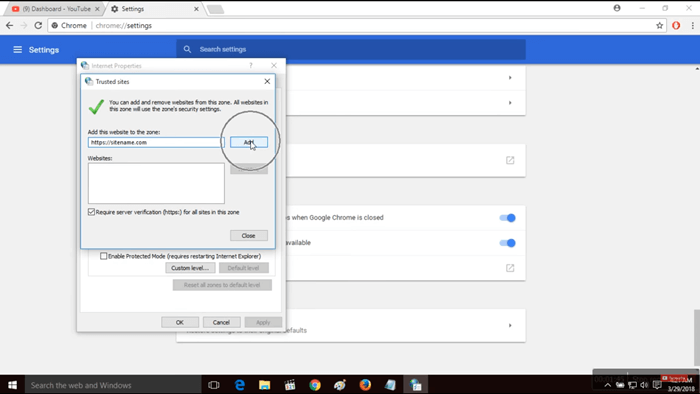Click the help question mark in Internet Properties

[x=251, y=66]
